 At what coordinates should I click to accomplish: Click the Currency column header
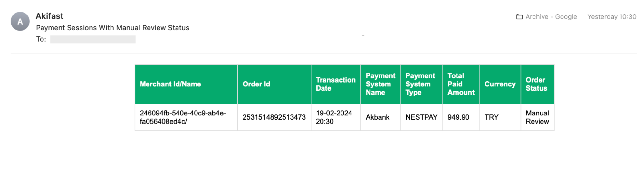pyautogui.click(x=500, y=84)
